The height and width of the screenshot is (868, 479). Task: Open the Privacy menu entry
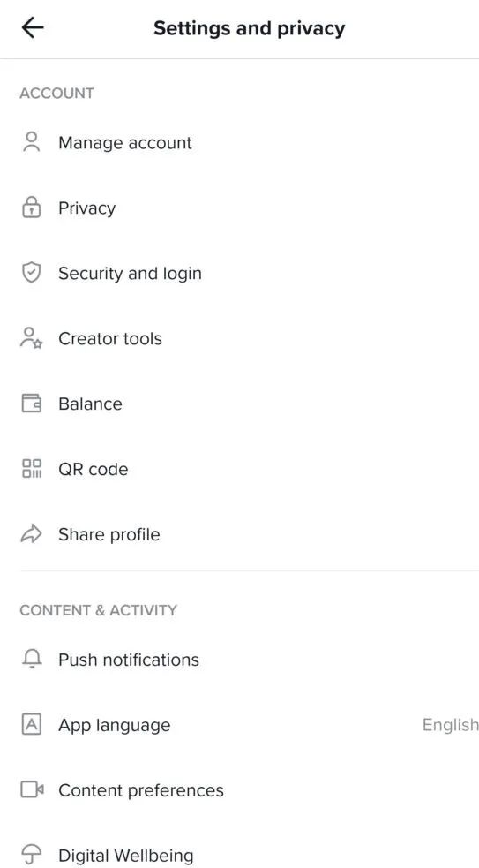tap(240, 208)
